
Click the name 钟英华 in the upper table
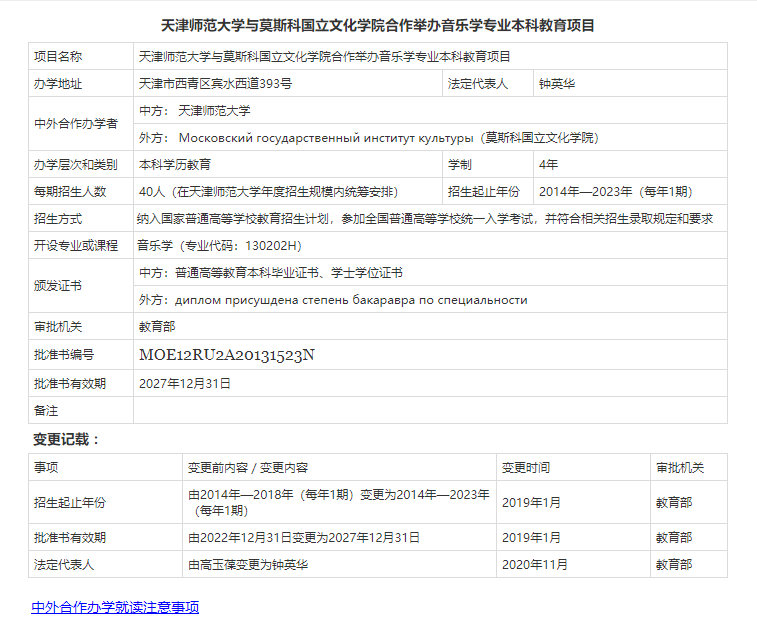pos(557,83)
